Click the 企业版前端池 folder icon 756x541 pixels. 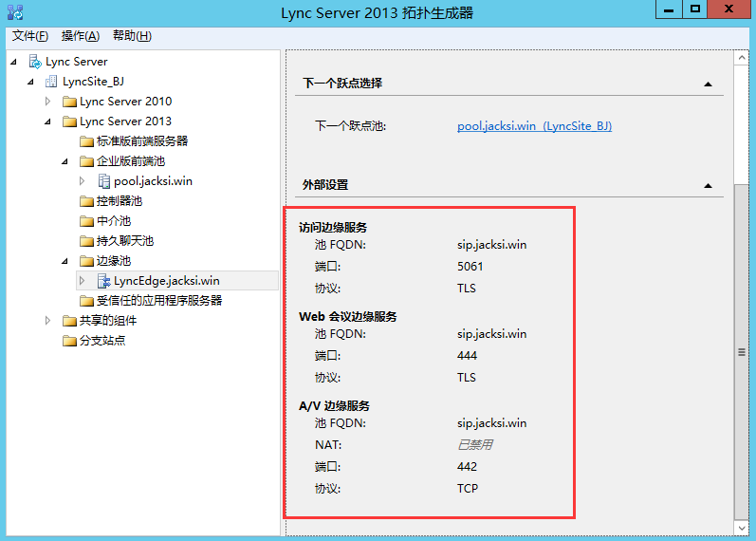[86, 161]
